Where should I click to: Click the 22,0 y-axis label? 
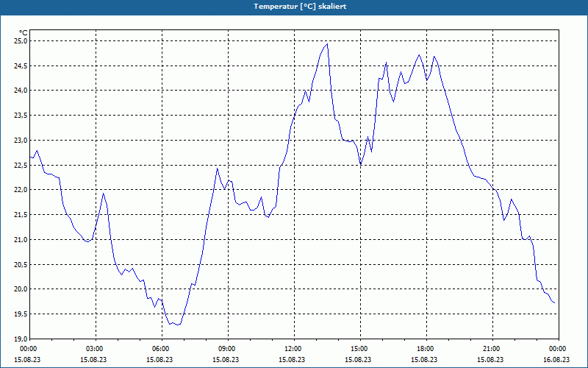coord(21,190)
